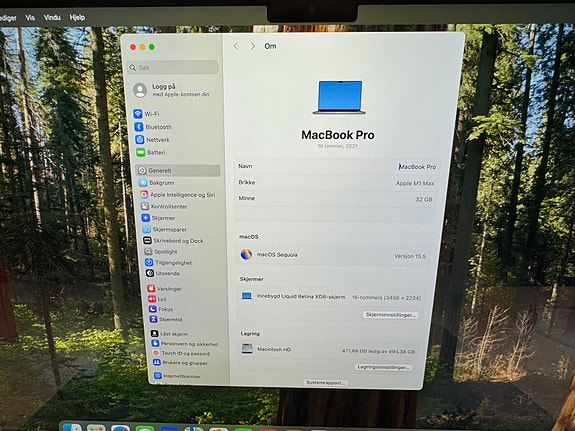Open Batteri settings

[x=151, y=152]
